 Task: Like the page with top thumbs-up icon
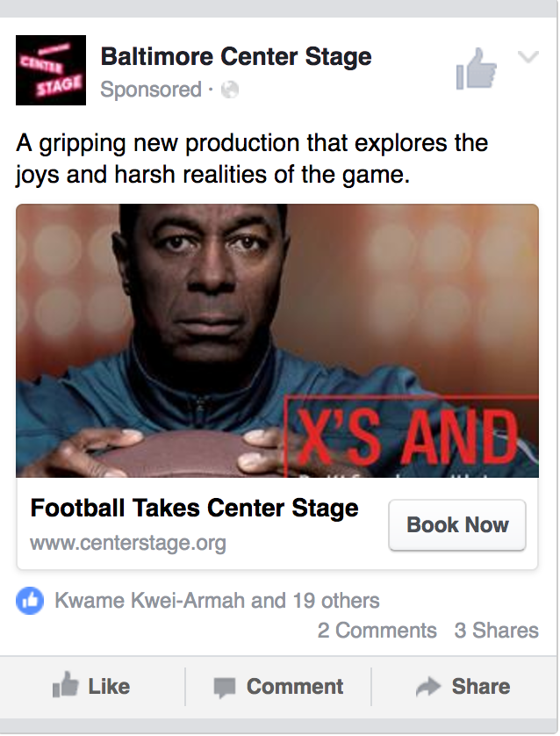(x=477, y=69)
